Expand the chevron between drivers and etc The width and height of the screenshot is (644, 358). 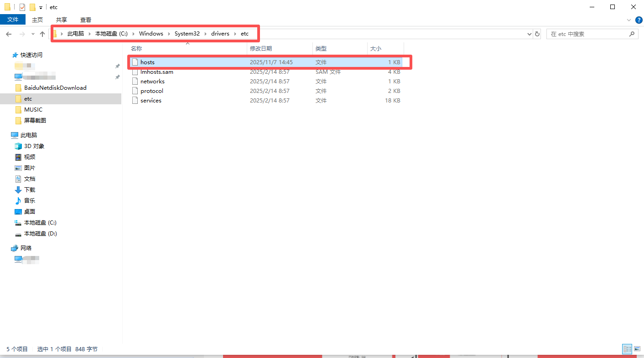235,34
